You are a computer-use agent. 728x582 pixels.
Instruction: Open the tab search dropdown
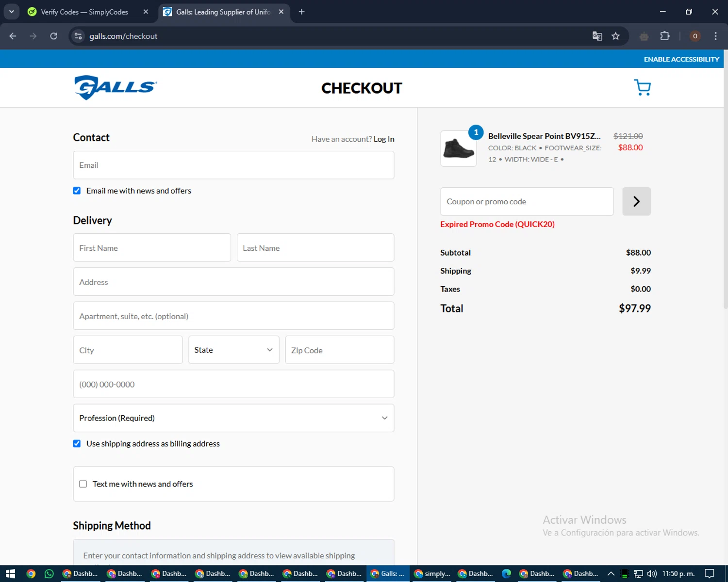coord(11,12)
